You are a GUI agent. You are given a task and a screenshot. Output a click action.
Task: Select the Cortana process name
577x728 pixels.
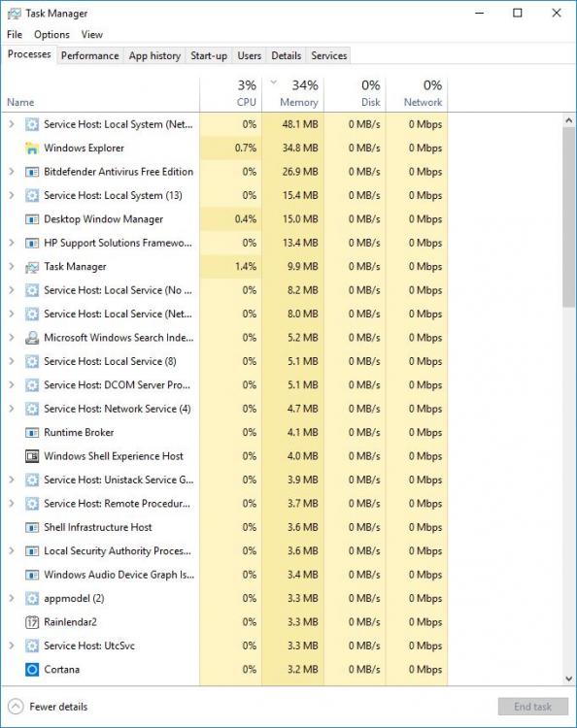pyautogui.click(x=62, y=670)
